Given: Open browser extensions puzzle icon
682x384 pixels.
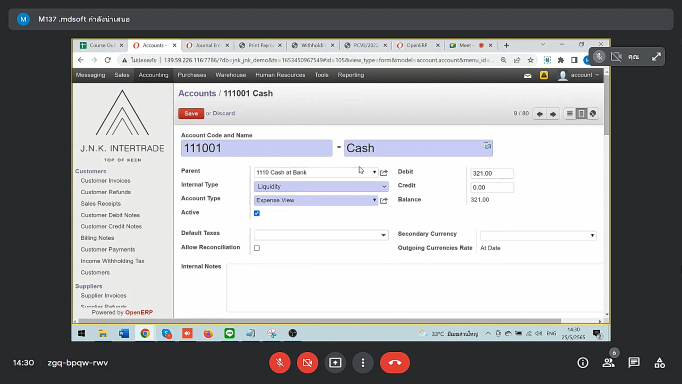Looking at the screenshot, I should click(x=561, y=60).
